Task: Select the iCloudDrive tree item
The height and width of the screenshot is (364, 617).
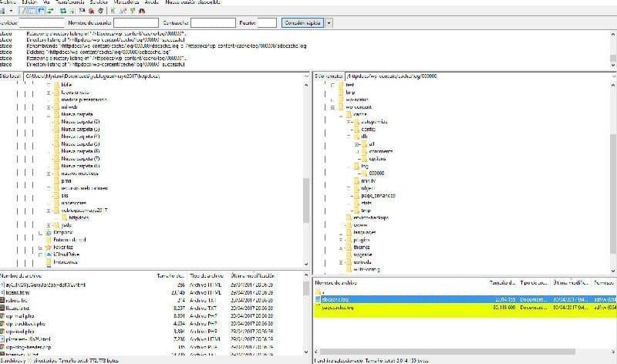Action: pyautogui.click(x=66, y=254)
